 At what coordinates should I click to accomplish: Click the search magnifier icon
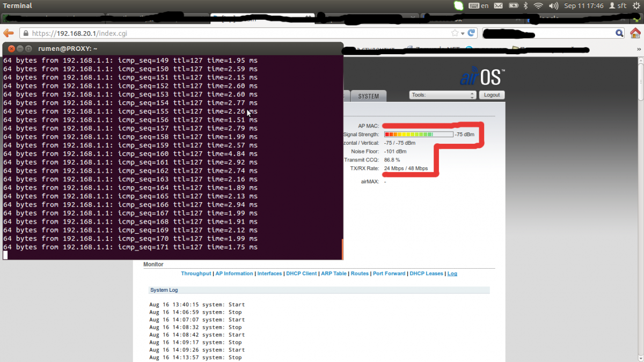619,33
